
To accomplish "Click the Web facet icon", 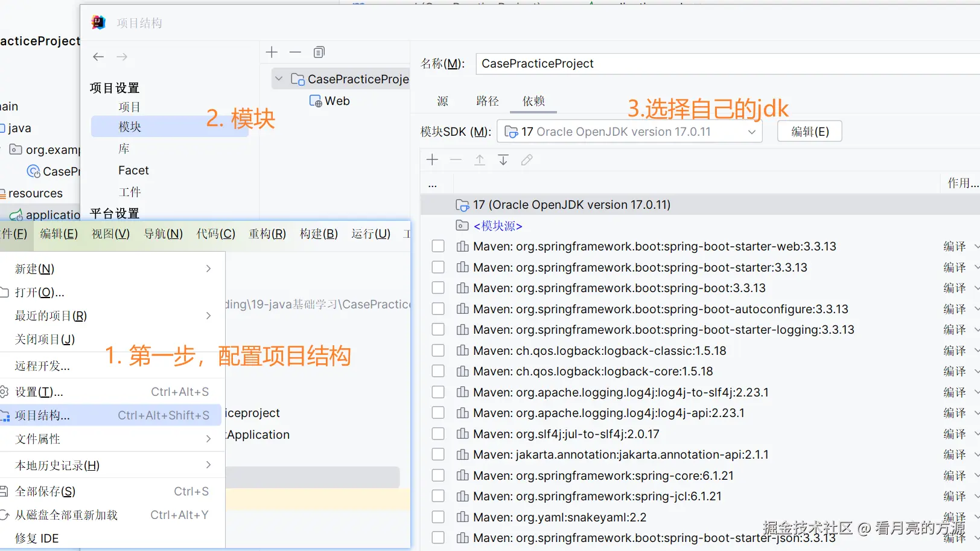I will click(316, 101).
